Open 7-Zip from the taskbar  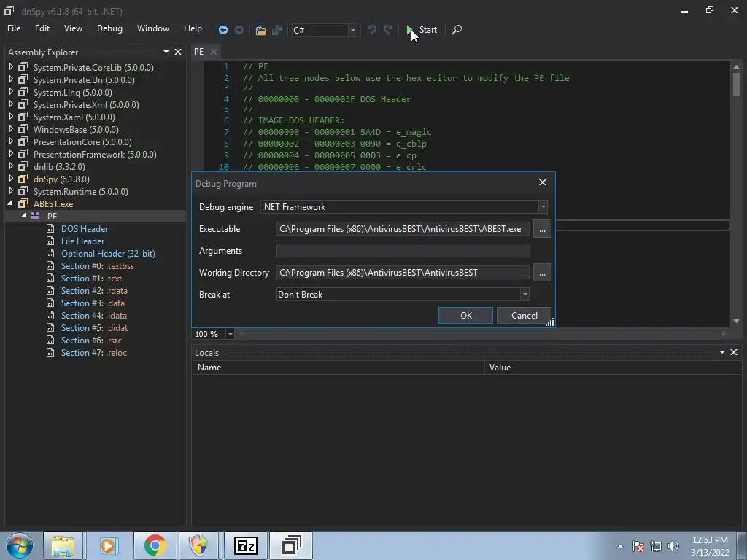point(246,545)
